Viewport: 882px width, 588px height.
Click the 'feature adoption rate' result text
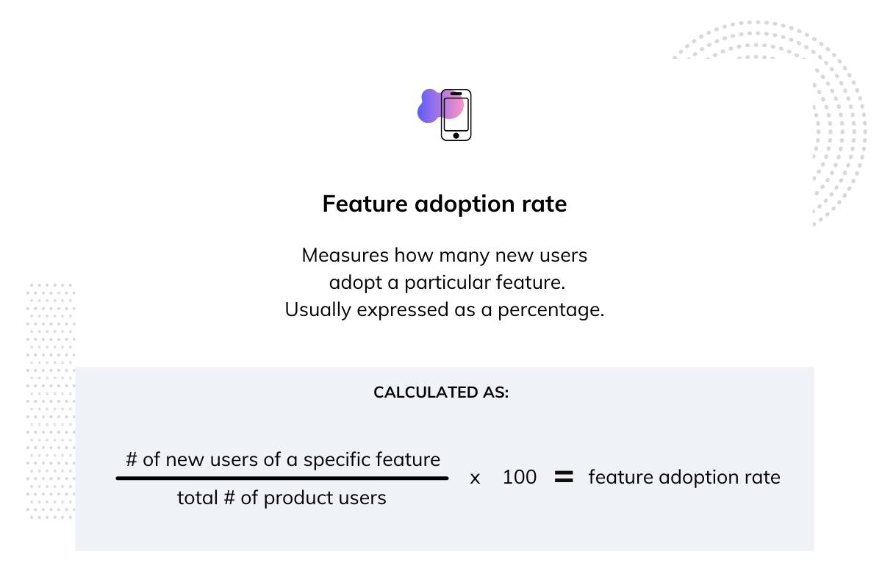(684, 477)
